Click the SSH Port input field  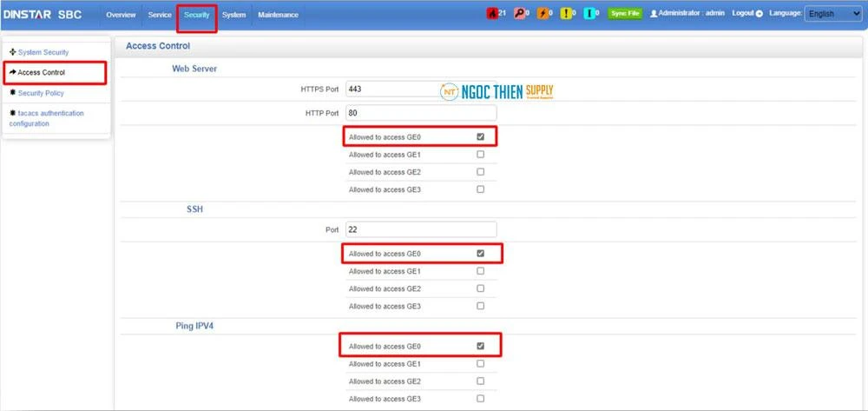point(421,229)
